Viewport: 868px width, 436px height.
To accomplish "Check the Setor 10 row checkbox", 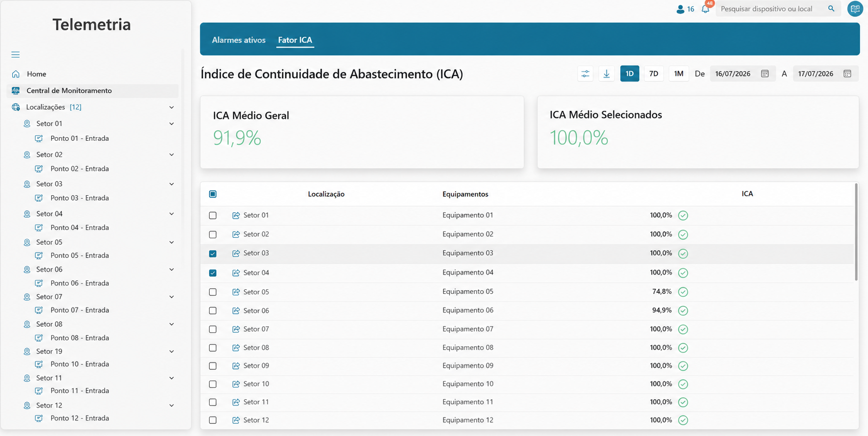I will pos(213,384).
